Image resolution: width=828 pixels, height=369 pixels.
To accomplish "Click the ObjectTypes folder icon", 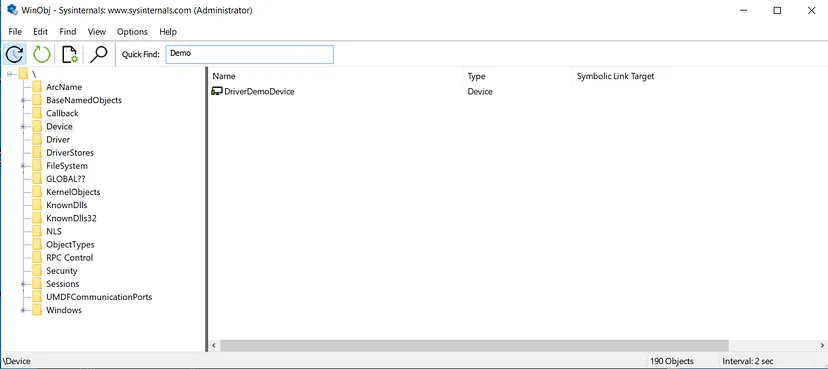I will [36, 244].
